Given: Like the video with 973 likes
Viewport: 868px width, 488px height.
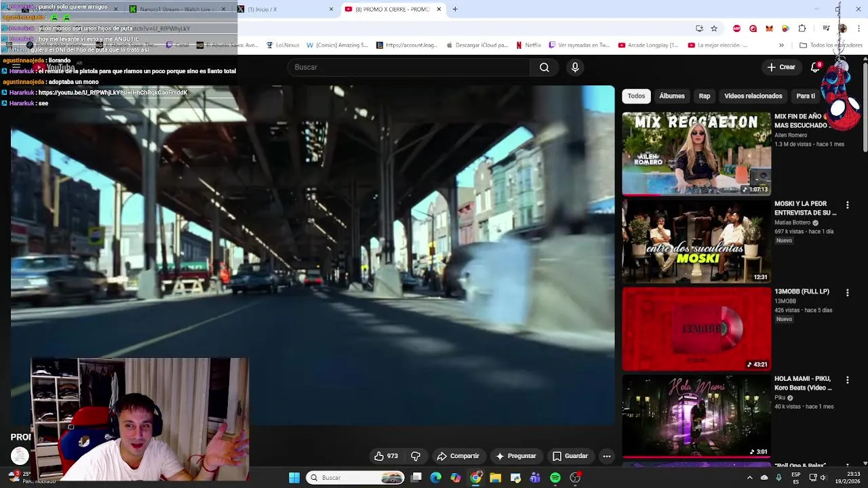Looking at the screenshot, I should pos(386,456).
